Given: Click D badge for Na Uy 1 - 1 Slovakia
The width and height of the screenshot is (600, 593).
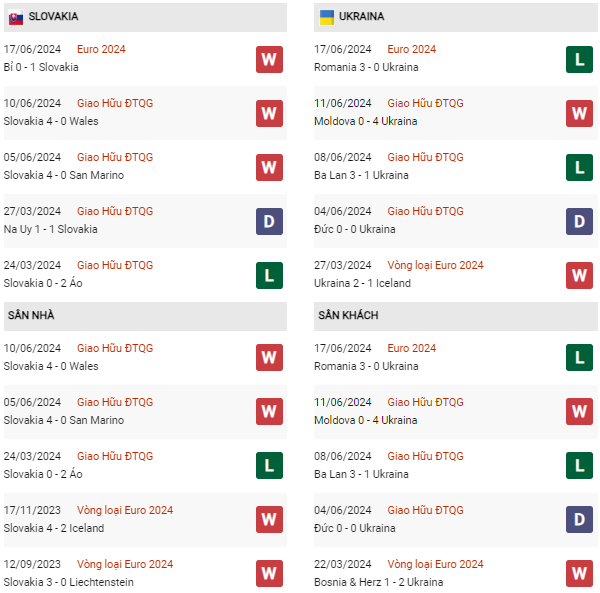Looking at the screenshot, I should coord(269,221).
